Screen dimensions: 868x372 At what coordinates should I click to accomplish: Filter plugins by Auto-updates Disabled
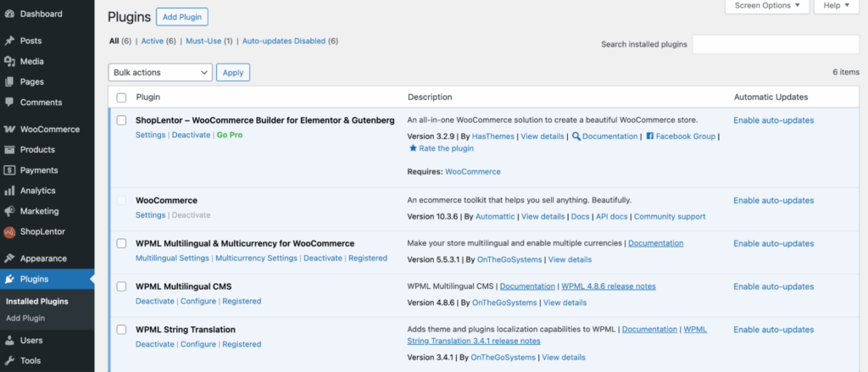[284, 41]
